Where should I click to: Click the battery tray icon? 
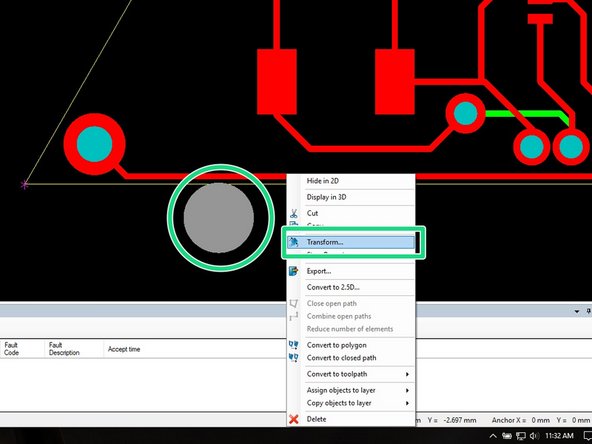pyautogui.click(x=507, y=436)
